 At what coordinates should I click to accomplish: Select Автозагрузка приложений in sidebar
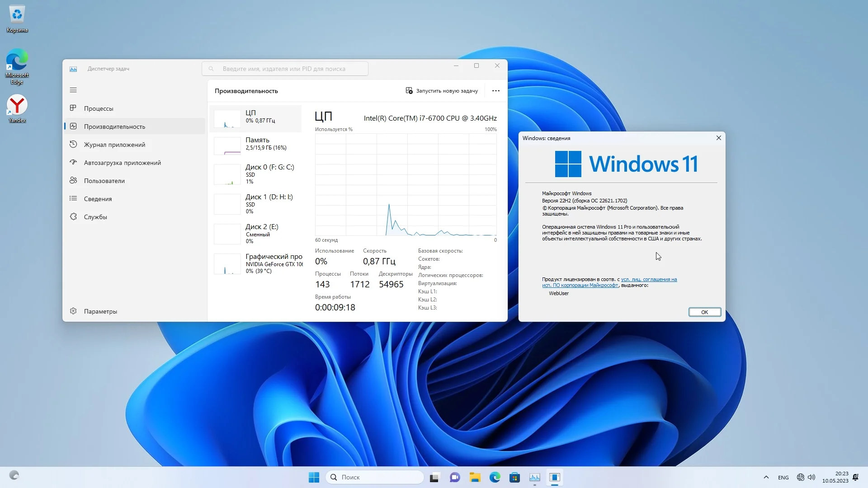[x=122, y=163]
